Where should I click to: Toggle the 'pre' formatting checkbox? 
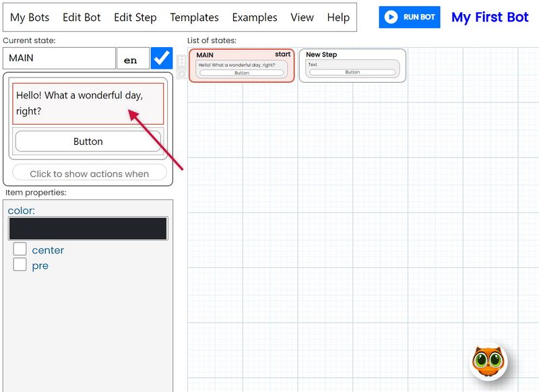click(20, 265)
